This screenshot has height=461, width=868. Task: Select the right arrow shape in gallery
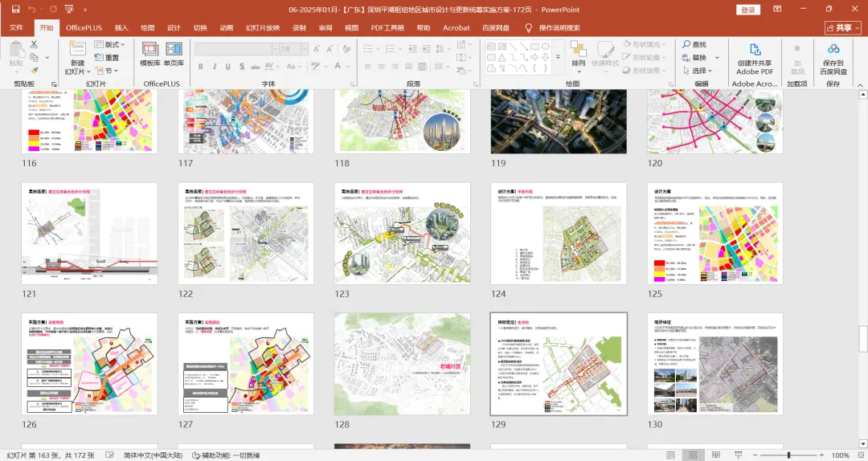(534, 58)
